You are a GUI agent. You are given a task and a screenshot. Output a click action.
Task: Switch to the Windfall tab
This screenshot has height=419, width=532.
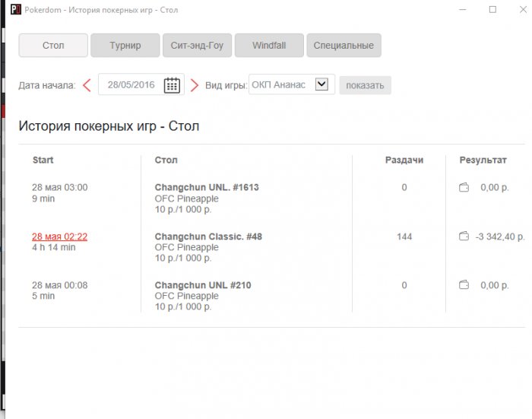269,46
